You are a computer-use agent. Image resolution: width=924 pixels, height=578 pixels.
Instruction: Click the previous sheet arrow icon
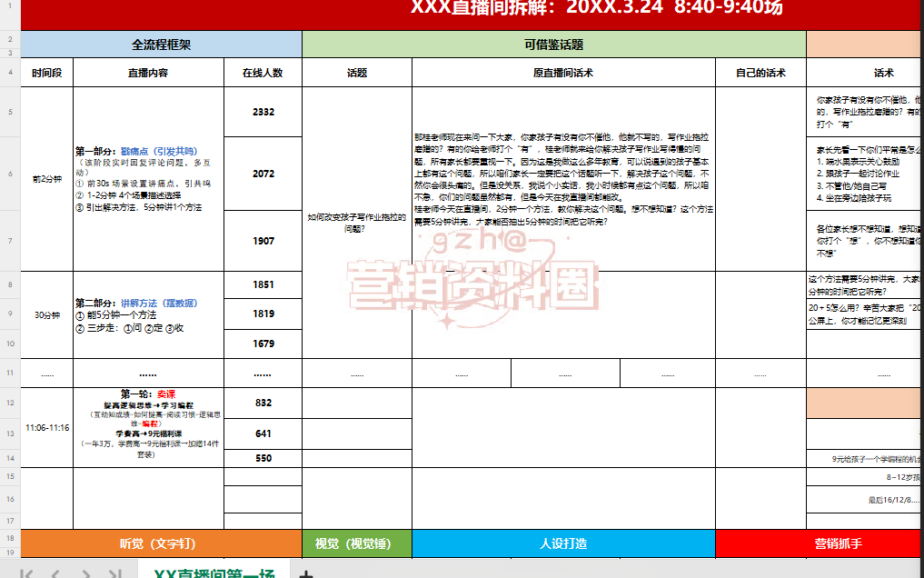(x=56, y=572)
